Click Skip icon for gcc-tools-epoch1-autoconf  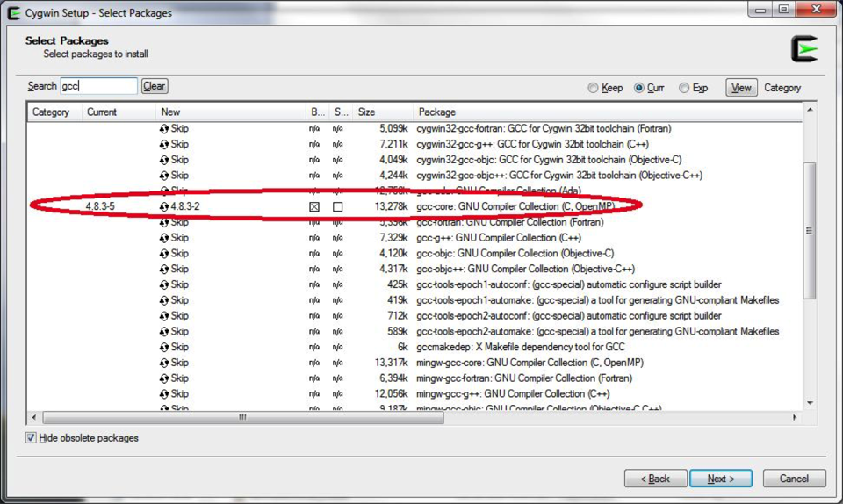pyautogui.click(x=164, y=285)
